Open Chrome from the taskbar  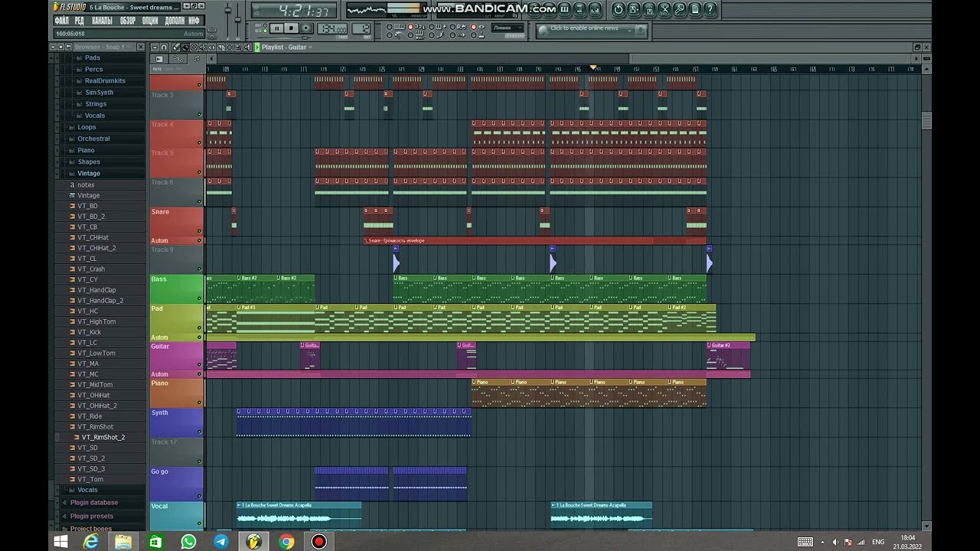(x=286, y=542)
